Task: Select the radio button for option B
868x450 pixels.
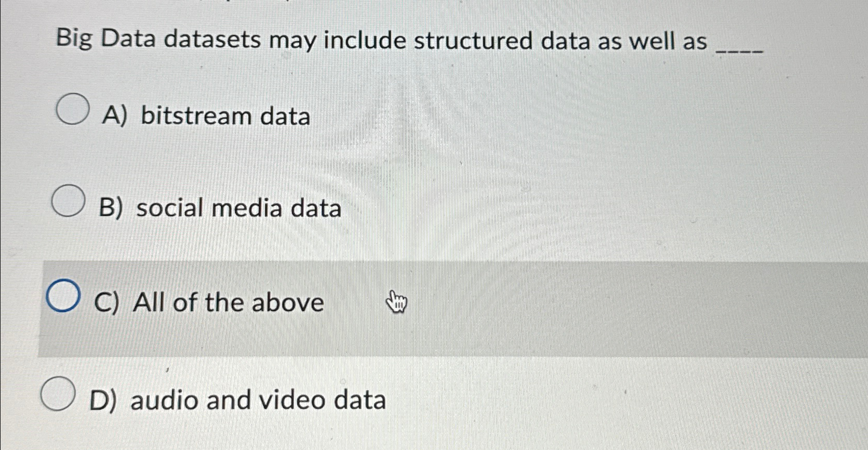Action: pos(67,201)
